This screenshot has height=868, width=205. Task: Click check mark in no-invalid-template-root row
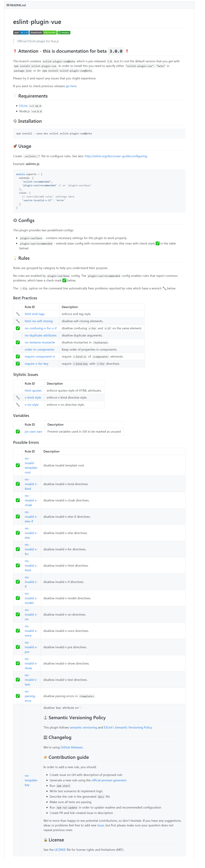[x=18, y=465]
